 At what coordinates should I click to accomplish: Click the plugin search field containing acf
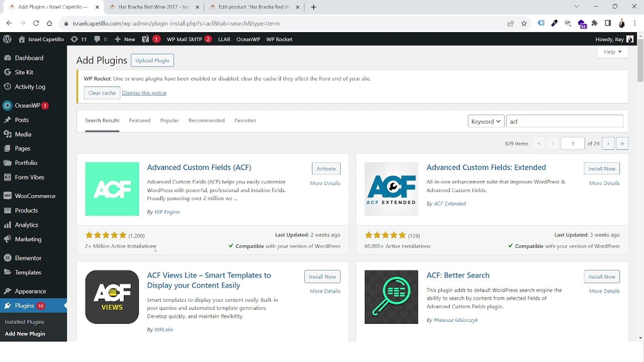565,121
